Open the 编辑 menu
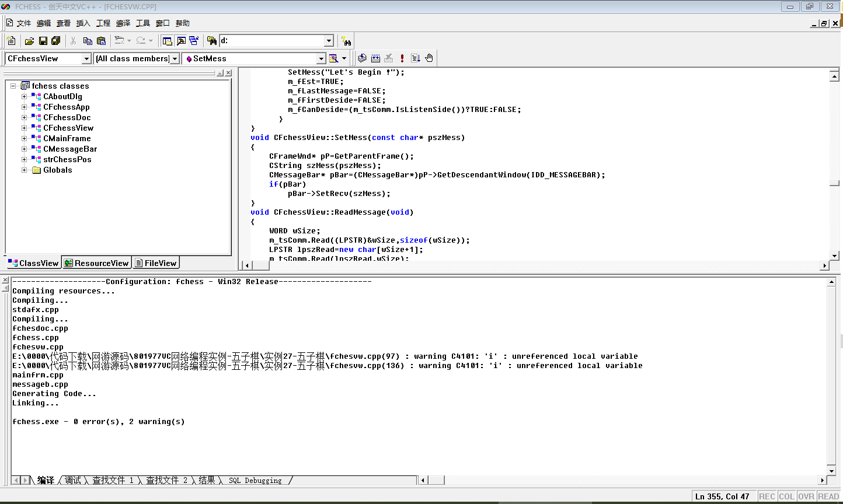This screenshot has width=843, height=504. (44, 23)
